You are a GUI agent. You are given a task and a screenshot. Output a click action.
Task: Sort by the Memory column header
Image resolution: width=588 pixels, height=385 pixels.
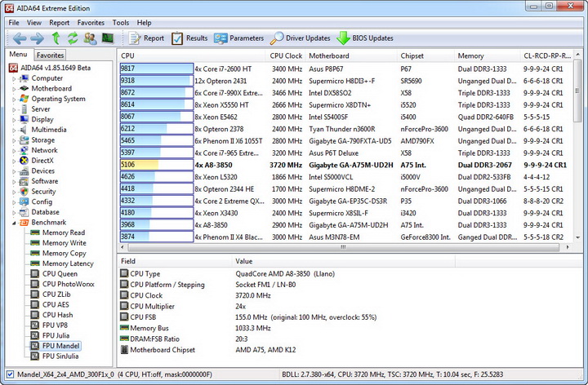point(487,55)
